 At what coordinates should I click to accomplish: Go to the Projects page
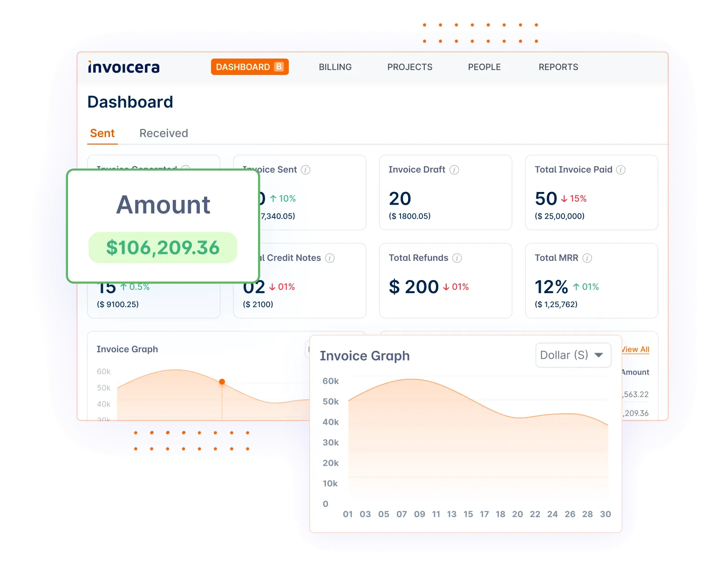410,67
